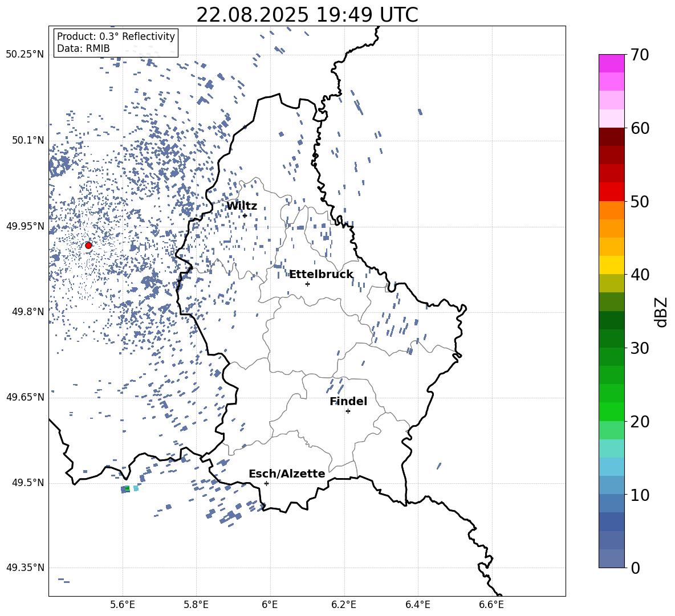Click the 49.95°N latitude label
This screenshot has width=675, height=616.
(x=25, y=226)
